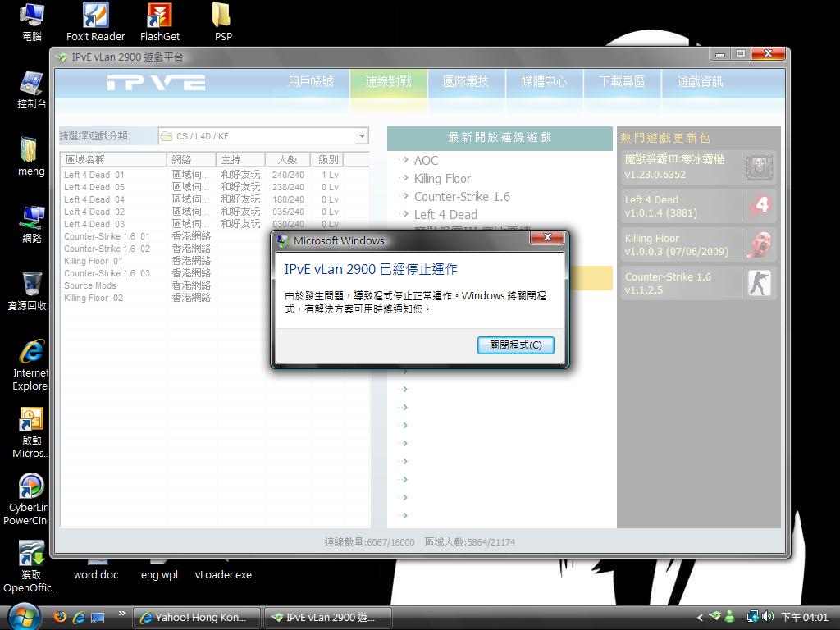Go to the 媒體中心 tab

pyautogui.click(x=544, y=81)
